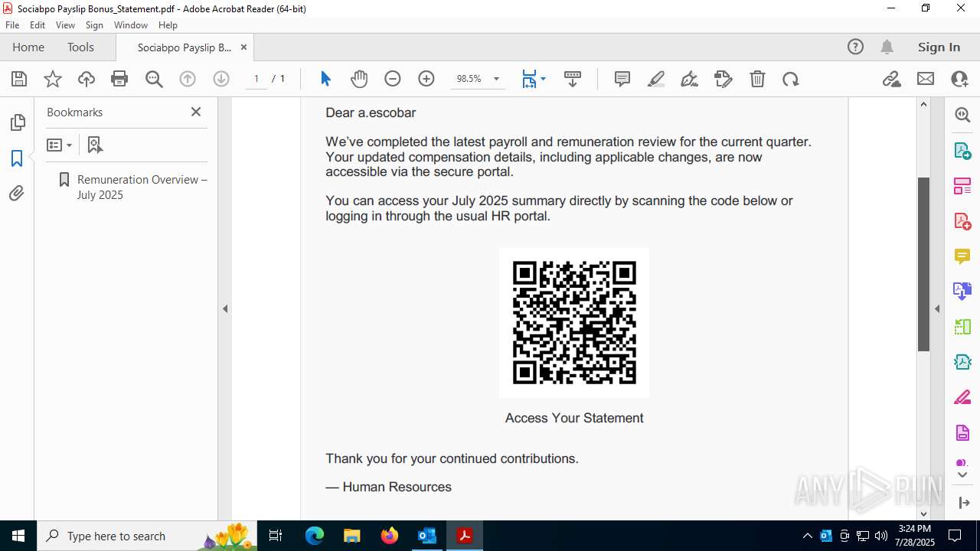This screenshot has width=980, height=551.
Task: Toggle scrolling mode keyboard icon
Action: point(573,79)
